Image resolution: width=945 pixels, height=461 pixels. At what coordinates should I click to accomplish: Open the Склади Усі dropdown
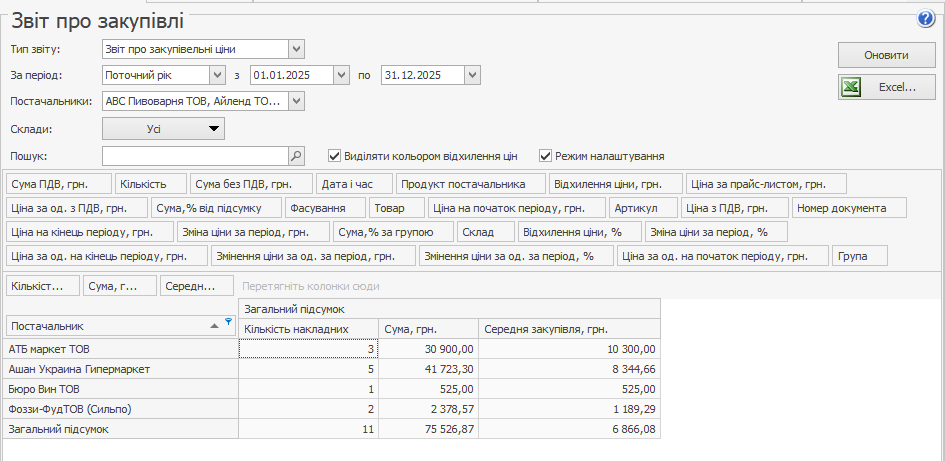(164, 128)
